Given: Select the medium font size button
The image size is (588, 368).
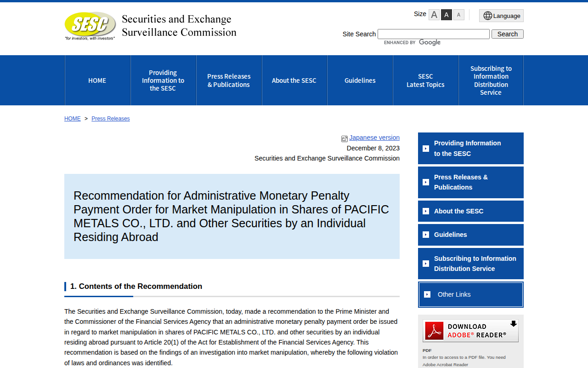Looking at the screenshot, I should point(447,15).
